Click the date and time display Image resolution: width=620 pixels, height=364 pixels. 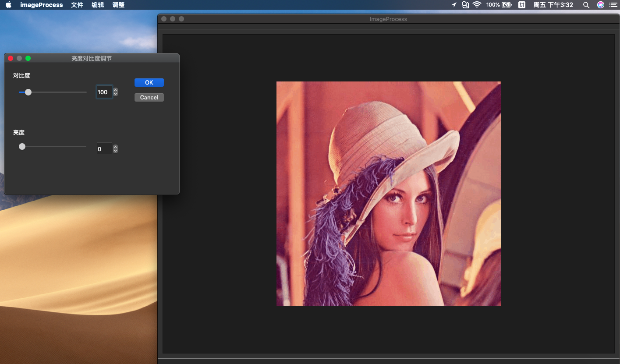[553, 5]
